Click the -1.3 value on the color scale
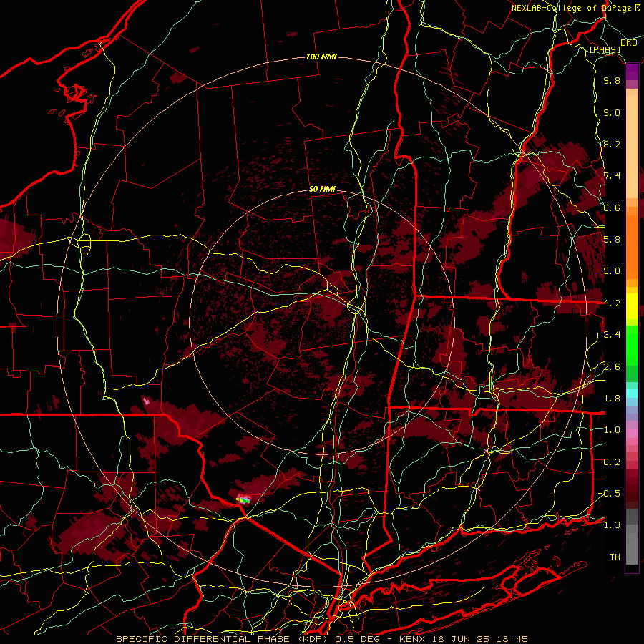The image size is (644, 644). [609, 525]
